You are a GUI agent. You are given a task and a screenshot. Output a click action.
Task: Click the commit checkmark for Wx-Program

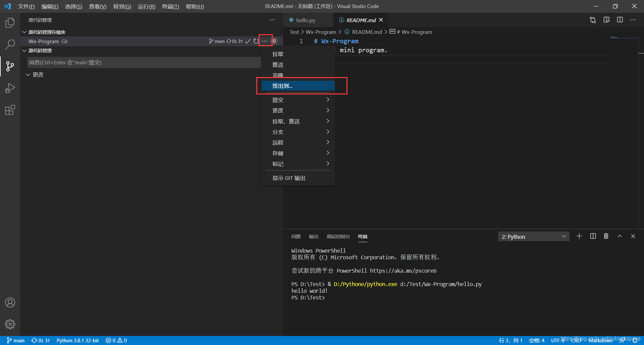click(248, 41)
